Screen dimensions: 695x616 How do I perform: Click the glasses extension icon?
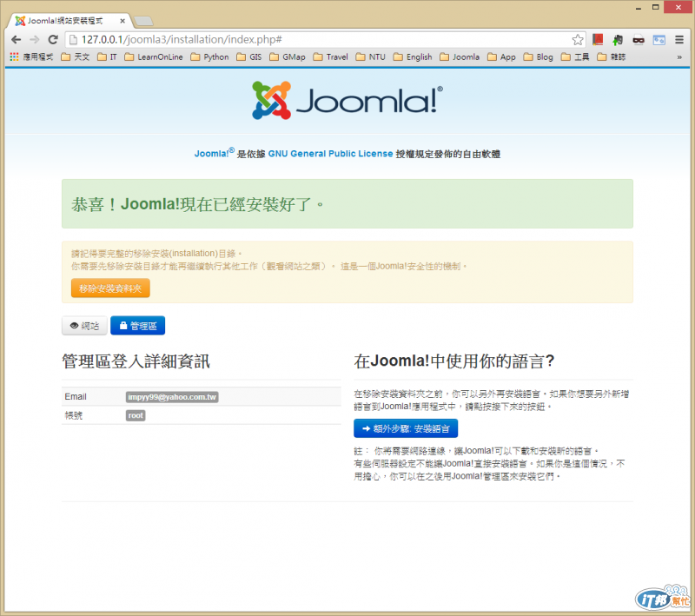click(x=639, y=40)
